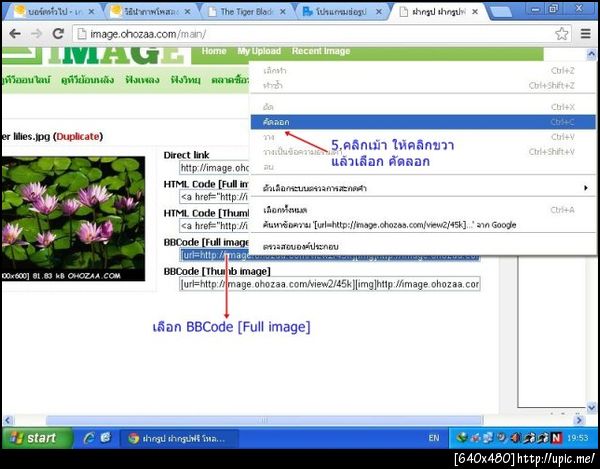Viewport: 600px width, 469px height.
Task: Click the Chrome window taskbar button
Action: pos(179,438)
